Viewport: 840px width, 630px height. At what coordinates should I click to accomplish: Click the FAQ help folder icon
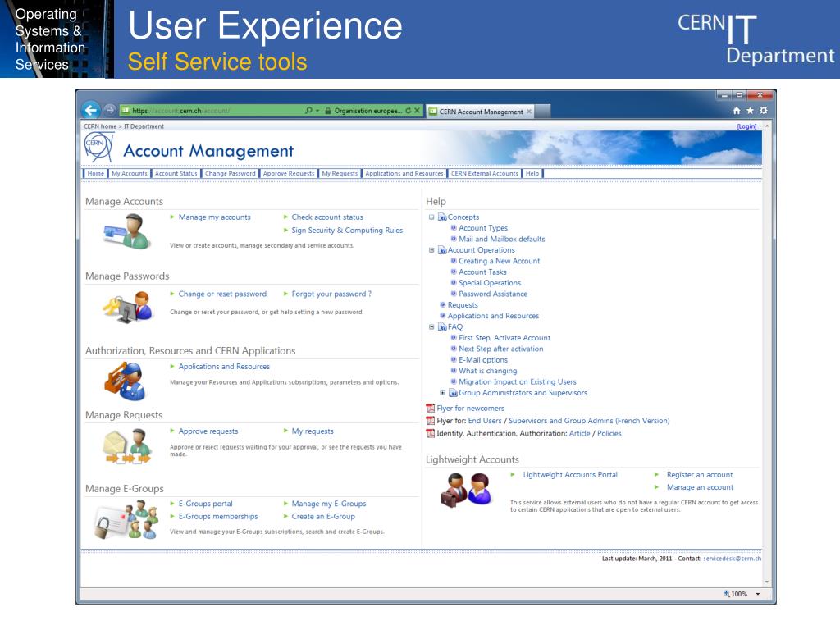(442, 326)
